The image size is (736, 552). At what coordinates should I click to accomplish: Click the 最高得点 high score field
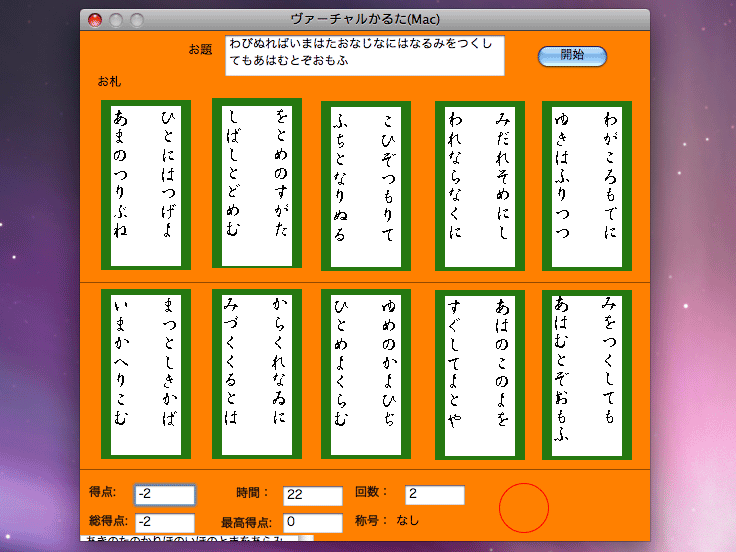point(313,523)
